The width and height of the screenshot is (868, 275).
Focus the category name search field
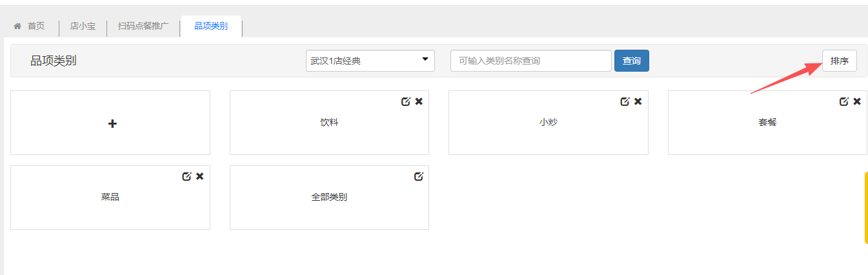point(530,61)
